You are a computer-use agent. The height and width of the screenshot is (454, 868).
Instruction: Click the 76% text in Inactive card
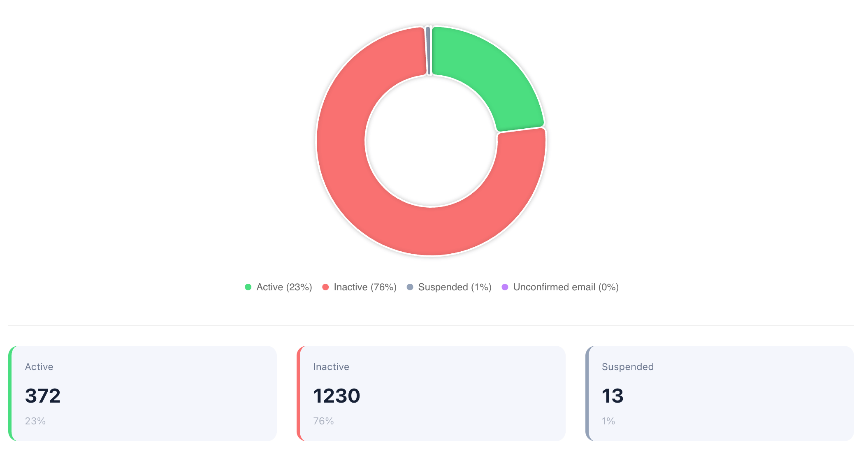point(323,421)
